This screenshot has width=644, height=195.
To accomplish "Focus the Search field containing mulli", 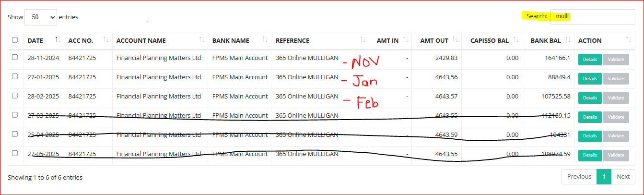I will (592, 17).
